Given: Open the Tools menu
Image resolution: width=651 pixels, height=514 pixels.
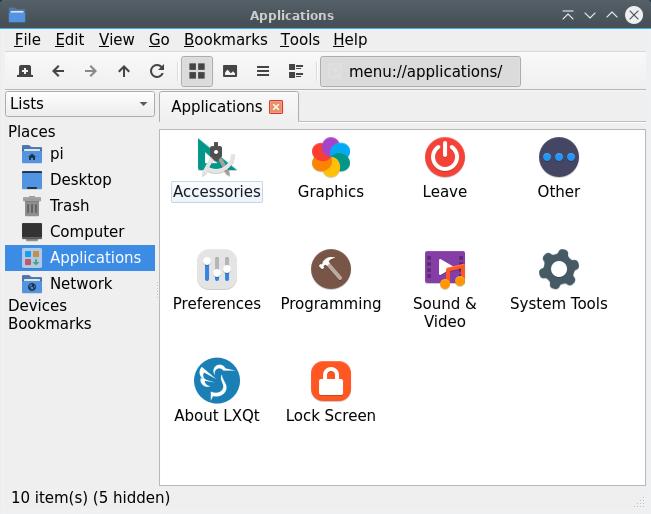Looking at the screenshot, I should (300, 40).
